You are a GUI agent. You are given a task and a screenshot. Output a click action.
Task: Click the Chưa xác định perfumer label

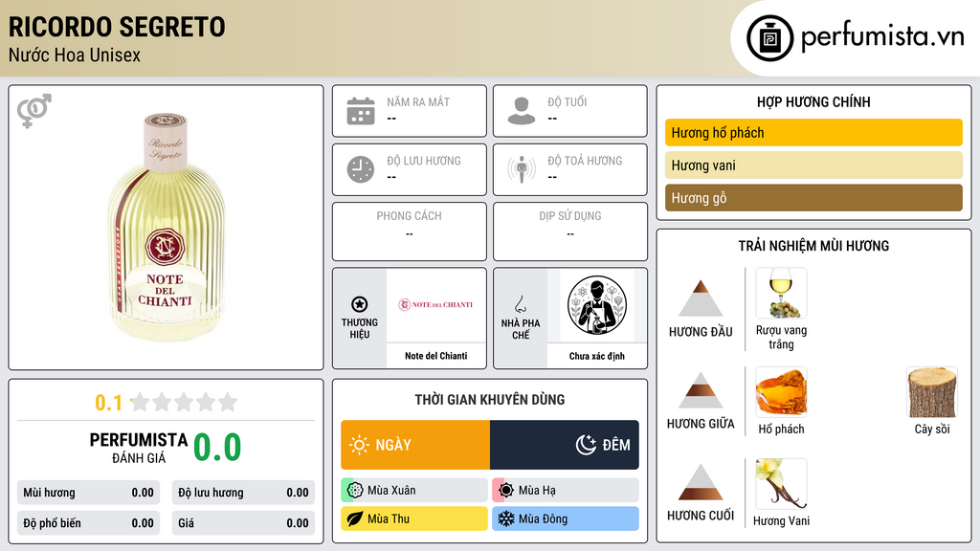tap(596, 356)
